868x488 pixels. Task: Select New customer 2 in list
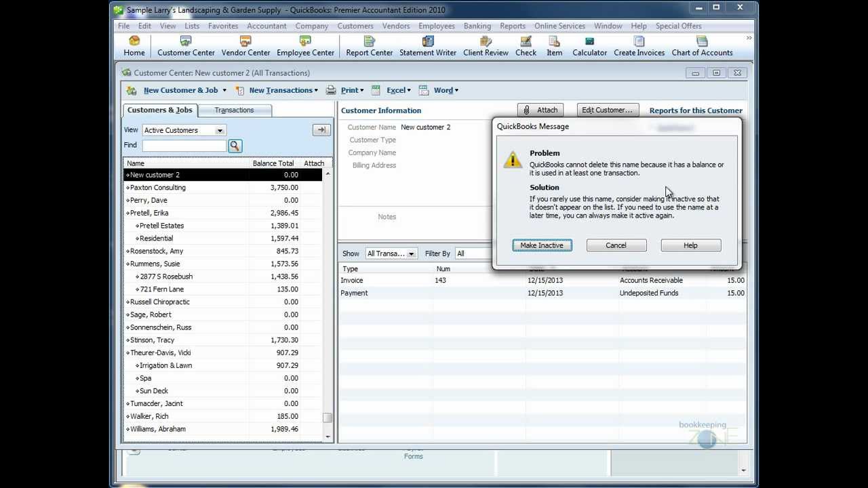pyautogui.click(x=223, y=175)
